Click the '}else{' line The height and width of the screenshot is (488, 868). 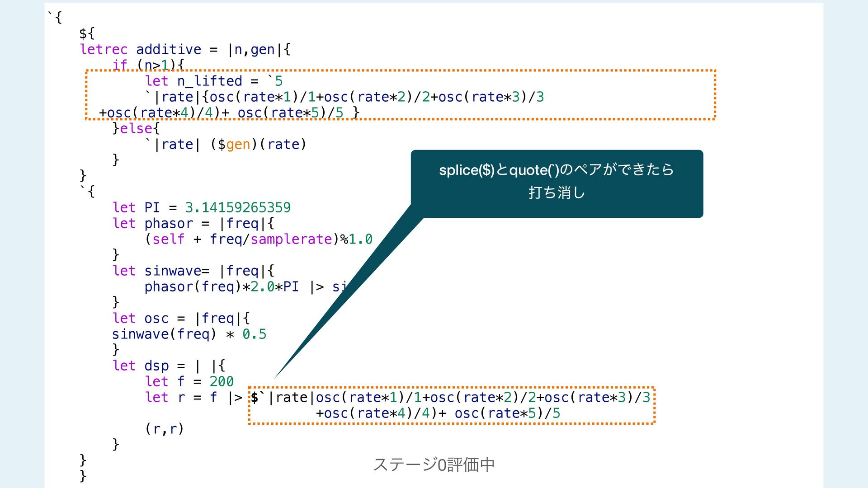pyautogui.click(x=136, y=128)
